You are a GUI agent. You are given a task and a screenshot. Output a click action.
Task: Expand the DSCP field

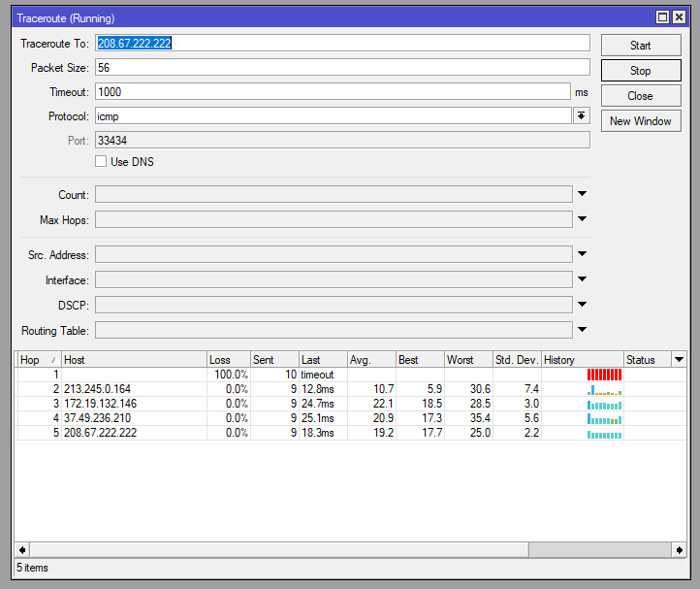tap(582, 305)
